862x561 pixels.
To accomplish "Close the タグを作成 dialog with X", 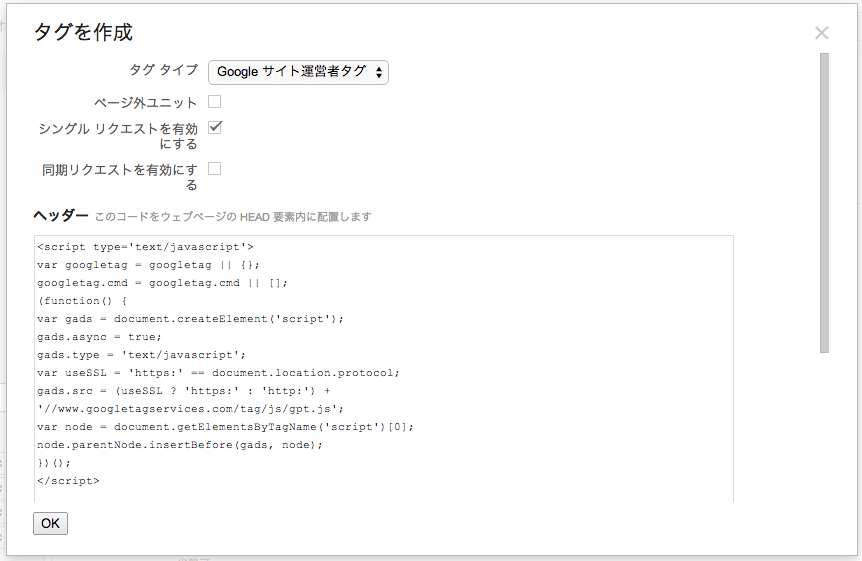I will click(x=822, y=33).
